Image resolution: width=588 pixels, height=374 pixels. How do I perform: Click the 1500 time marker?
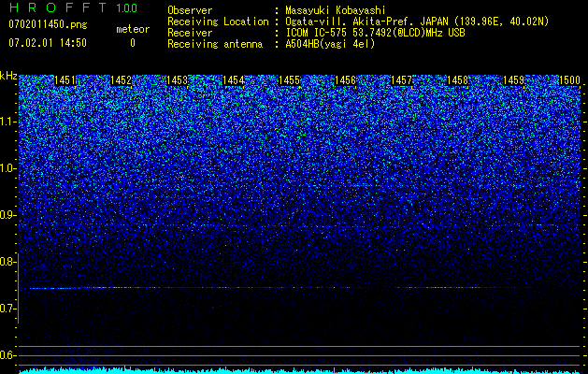coord(570,80)
